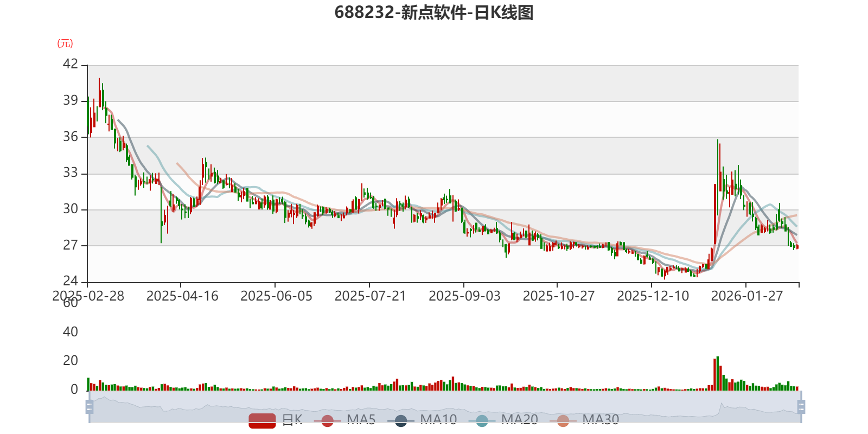The height and width of the screenshot is (434, 868).
Task: Click price axis label 24
Action: (71, 281)
